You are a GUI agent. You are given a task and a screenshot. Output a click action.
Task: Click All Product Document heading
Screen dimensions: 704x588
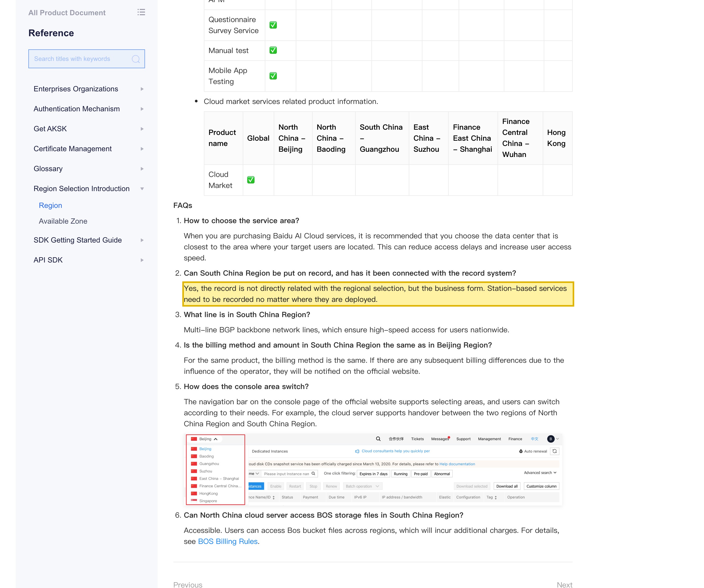tap(67, 13)
